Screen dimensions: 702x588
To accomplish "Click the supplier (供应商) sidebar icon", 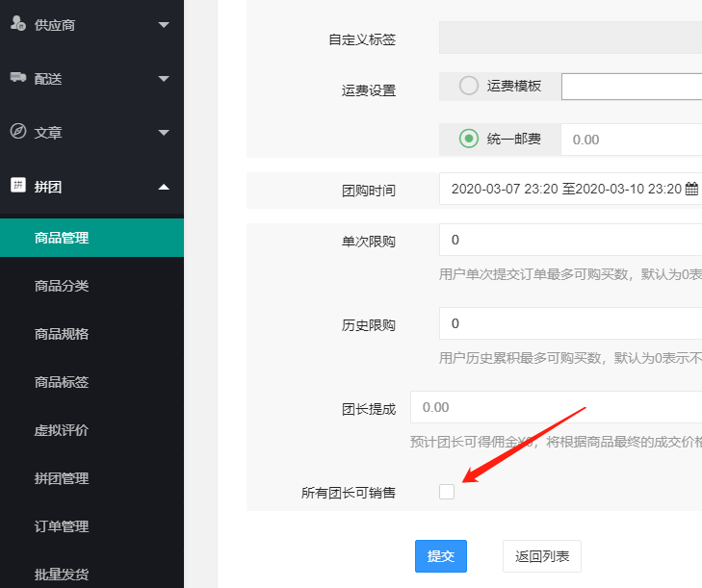I will [x=18, y=23].
